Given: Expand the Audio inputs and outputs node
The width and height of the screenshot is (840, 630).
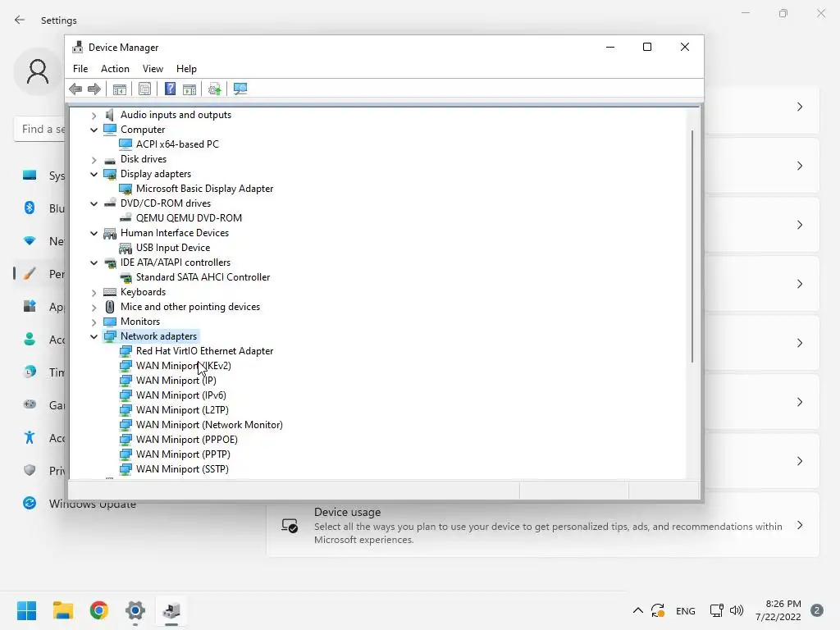Looking at the screenshot, I should click(94, 115).
